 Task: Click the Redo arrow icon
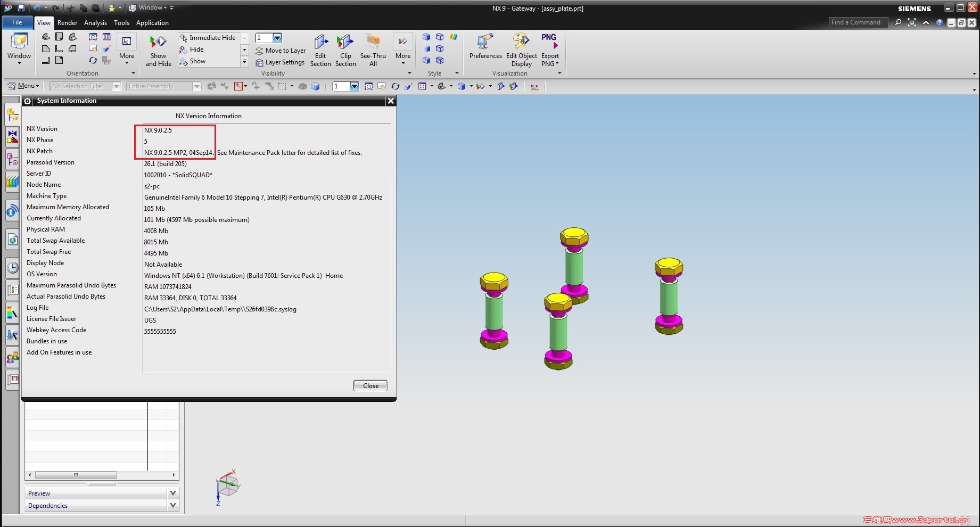[55, 8]
